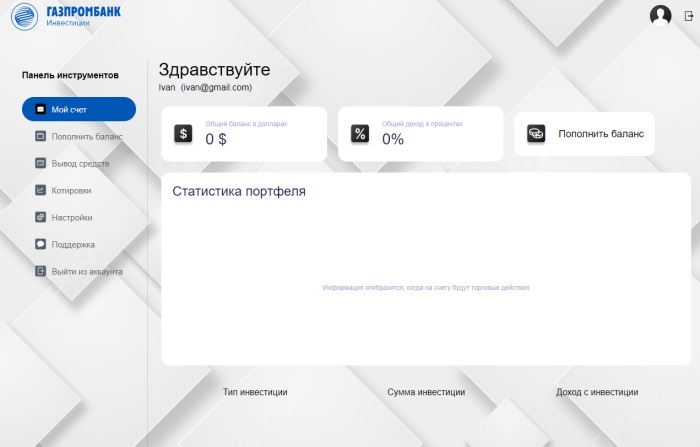The height and width of the screenshot is (447, 700).
Task: Choose Выйти из аккаунта
Action: click(79, 272)
